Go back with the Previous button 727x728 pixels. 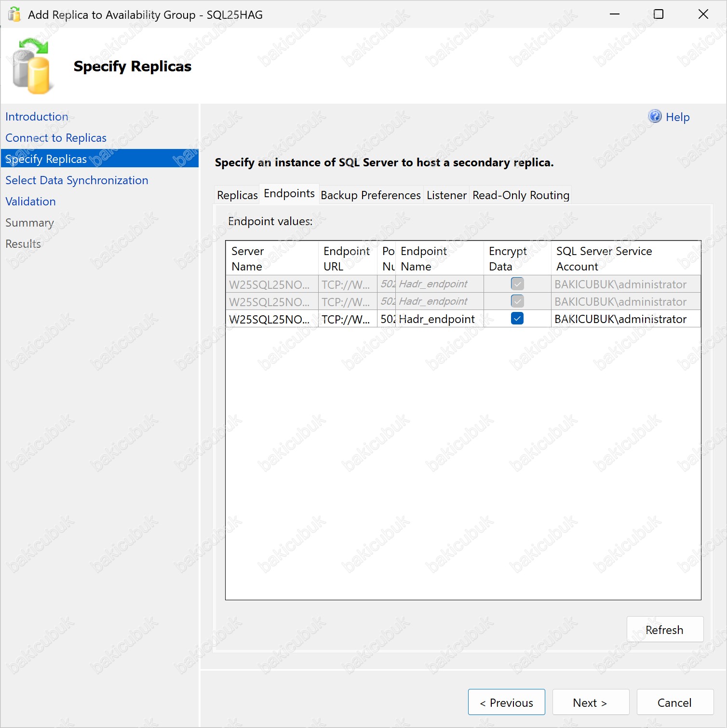[x=506, y=702]
